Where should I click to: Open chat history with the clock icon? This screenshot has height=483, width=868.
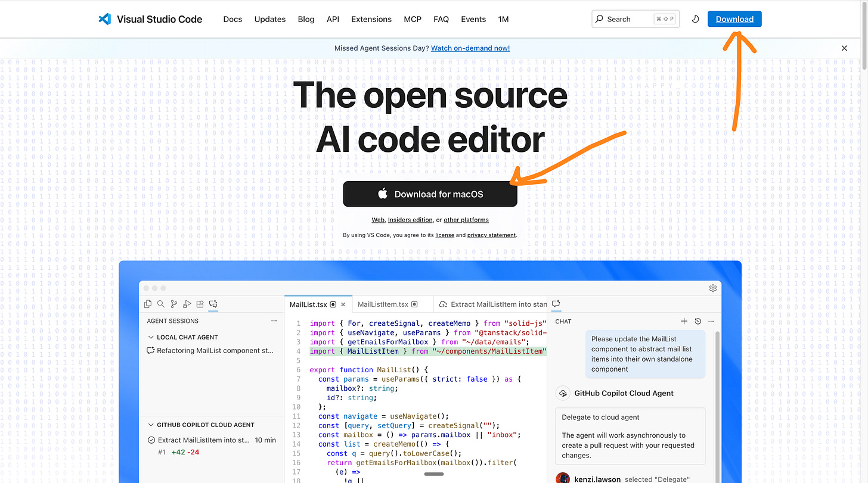pyautogui.click(x=698, y=321)
